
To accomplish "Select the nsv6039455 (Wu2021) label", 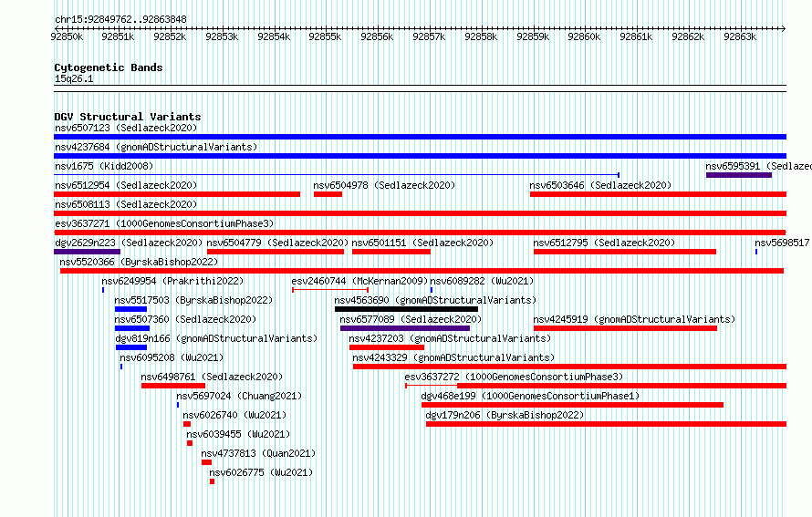I will point(238,434).
